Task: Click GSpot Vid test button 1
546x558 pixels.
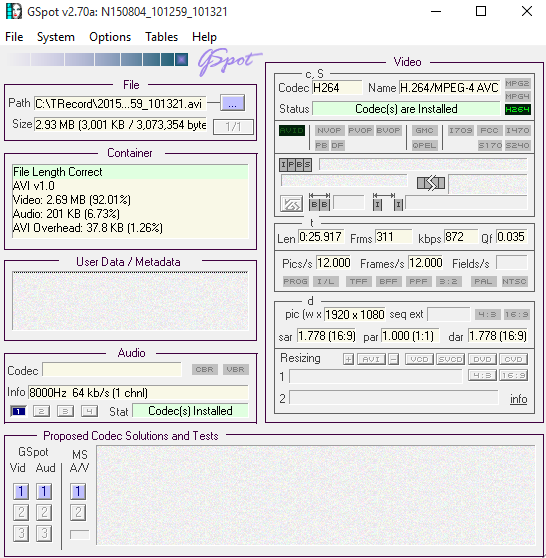Action: click(x=21, y=491)
